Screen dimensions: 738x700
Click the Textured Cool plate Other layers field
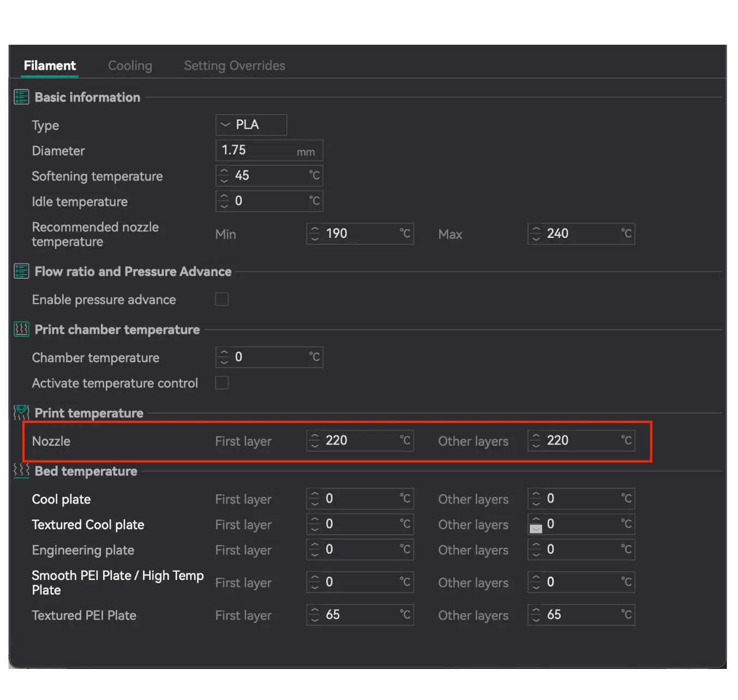pyautogui.click(x=581, y=524)
